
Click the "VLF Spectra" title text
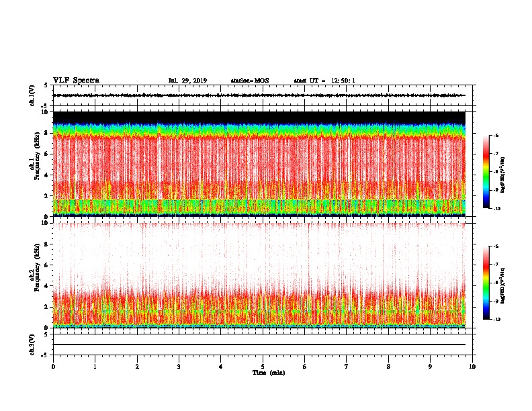coord(76,81)
